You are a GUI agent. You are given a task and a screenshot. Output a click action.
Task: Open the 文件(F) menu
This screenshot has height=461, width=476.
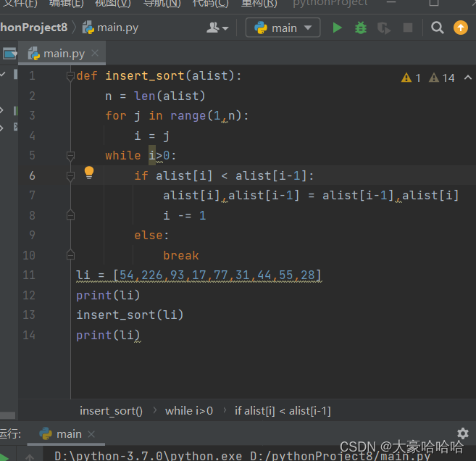20,4
